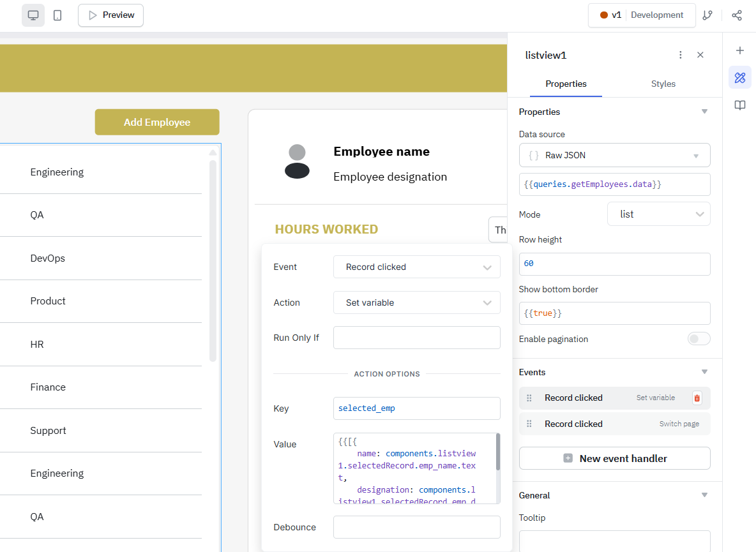Delete the Set variable event handler
Viewport: 756px width, 552px height.
coord(696,398)
